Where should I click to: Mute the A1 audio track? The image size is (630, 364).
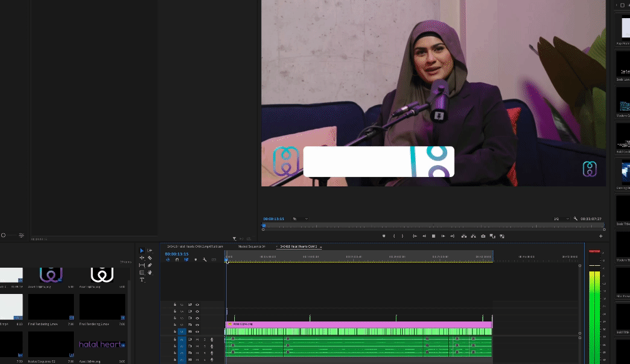point(197,340)
